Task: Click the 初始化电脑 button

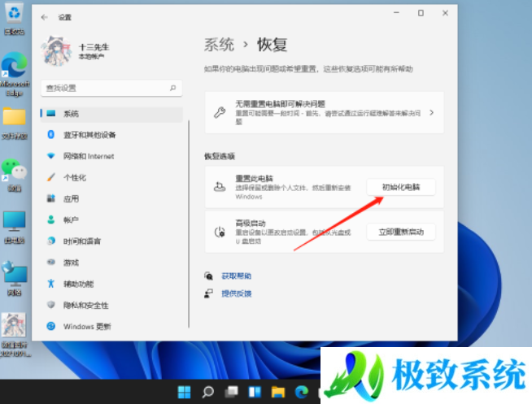Action: (401, 187)
